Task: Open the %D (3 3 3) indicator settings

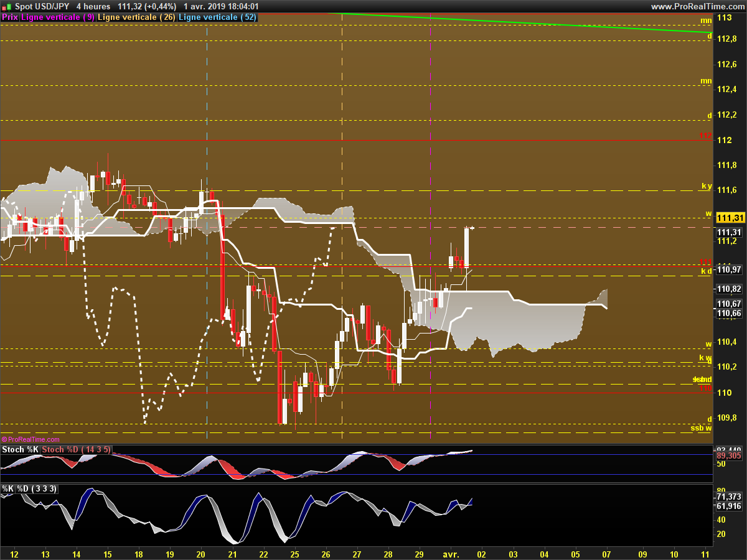Action: (37, 489)
